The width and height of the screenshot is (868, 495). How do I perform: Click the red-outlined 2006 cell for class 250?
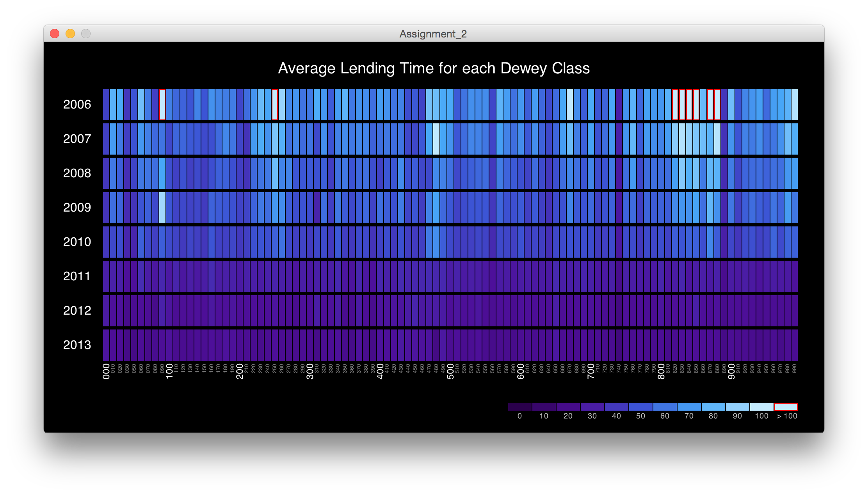click(275, 105)
